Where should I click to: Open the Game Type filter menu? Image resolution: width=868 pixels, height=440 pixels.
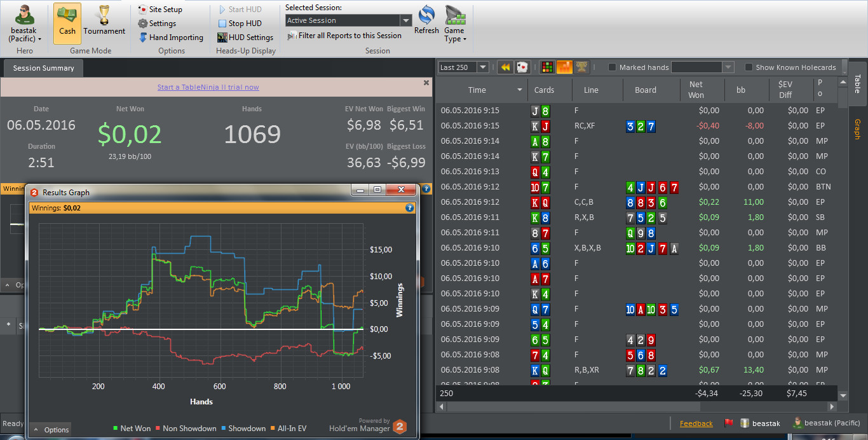(455, 24)
